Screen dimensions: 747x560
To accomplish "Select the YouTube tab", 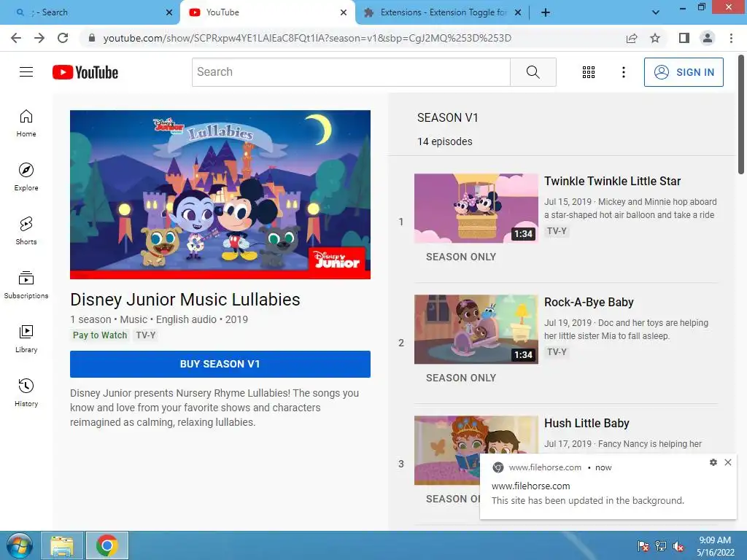I will tap(267, 12).
